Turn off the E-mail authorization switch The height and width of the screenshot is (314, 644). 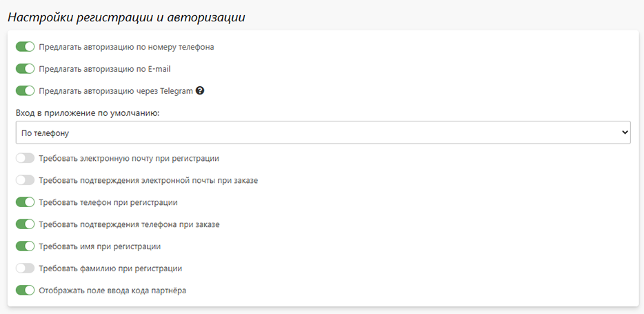[x=25, y=69]
